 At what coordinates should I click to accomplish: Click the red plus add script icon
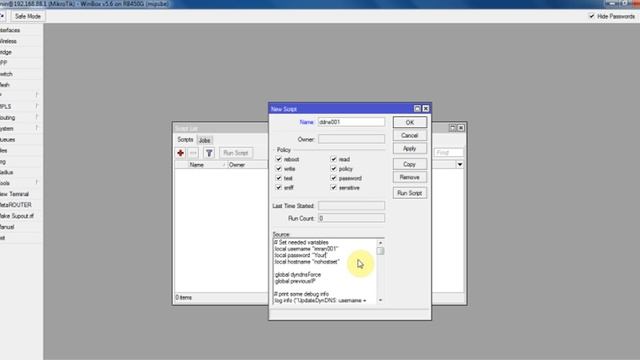pyautogui.click(x=180, y=153)
